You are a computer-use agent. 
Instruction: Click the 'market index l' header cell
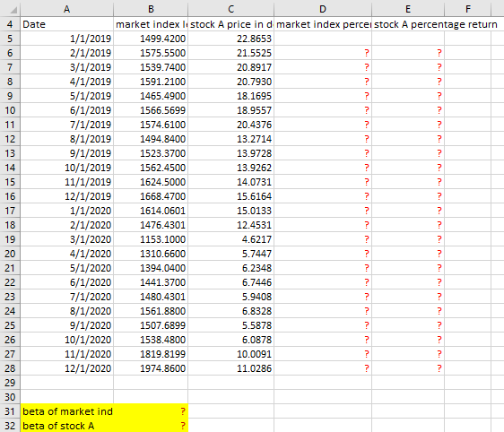tap(151, 24)
